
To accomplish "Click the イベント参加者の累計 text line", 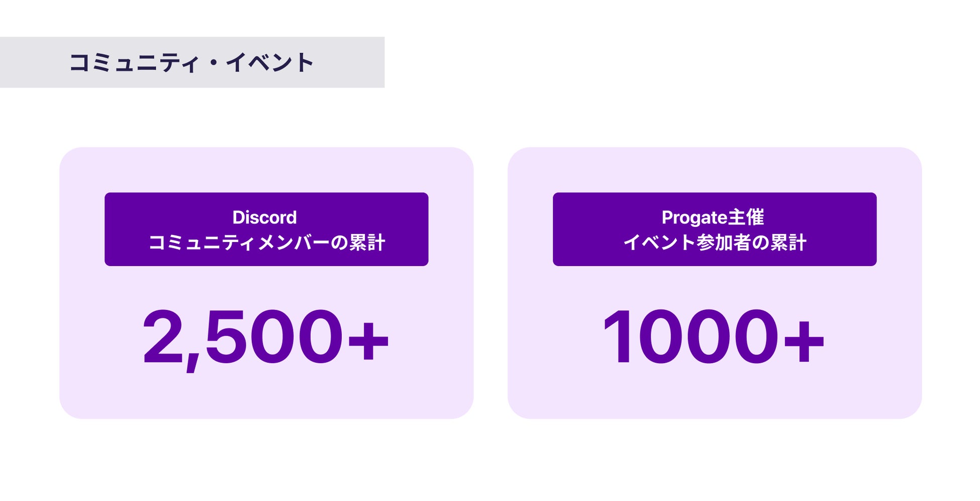I will pyautogui.click(x=715, y=242).
